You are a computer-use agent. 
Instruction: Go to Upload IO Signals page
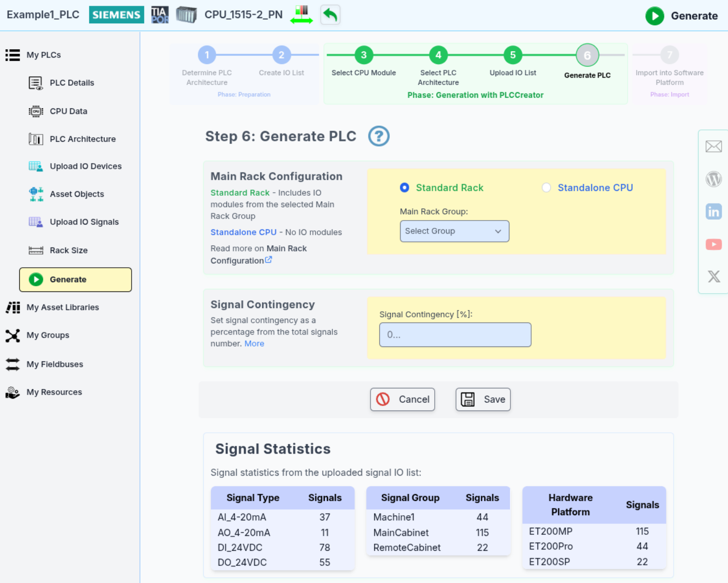click(84, 222)
